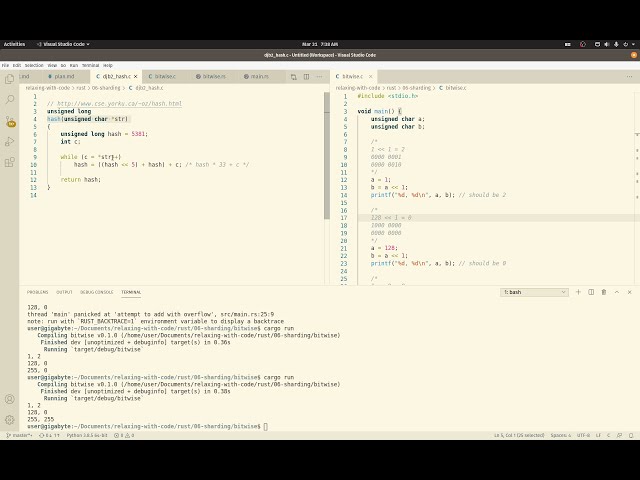Open the Terminal menu
This screenshot has height=480, width=640.
91,65
